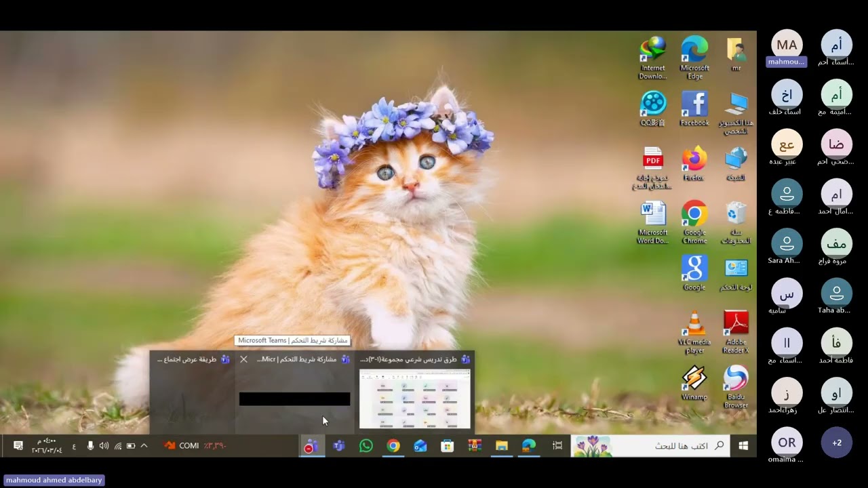Select participant OR omaima avatar
The height and width of the screenshot is (488, 868).
point(787,443)
